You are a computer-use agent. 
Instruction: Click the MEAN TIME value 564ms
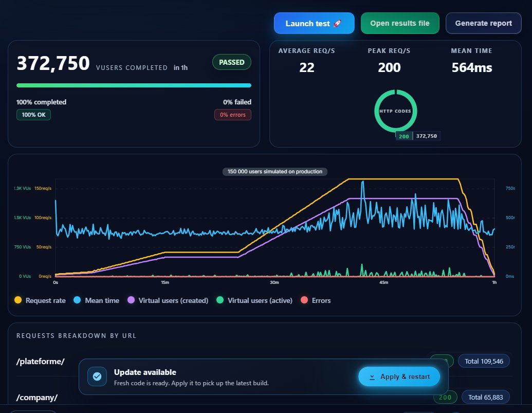pos(472,67)
